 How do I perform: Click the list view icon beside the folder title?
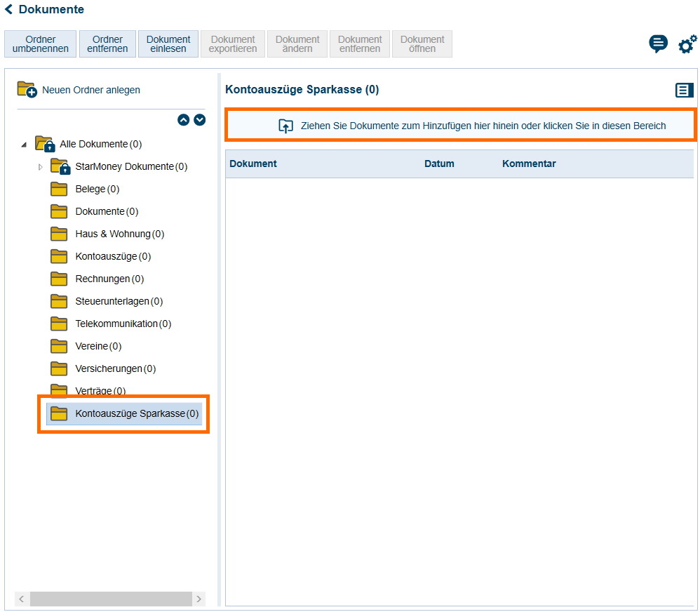684,90
